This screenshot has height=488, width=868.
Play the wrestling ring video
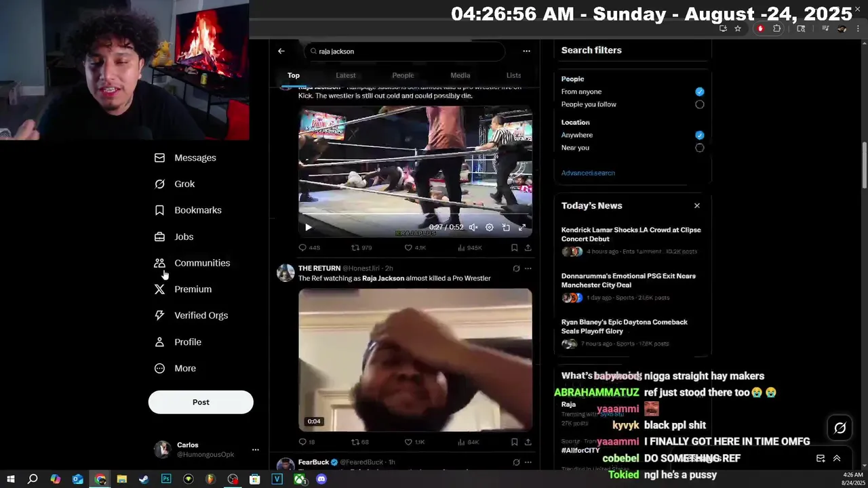(x=309, y=228)
